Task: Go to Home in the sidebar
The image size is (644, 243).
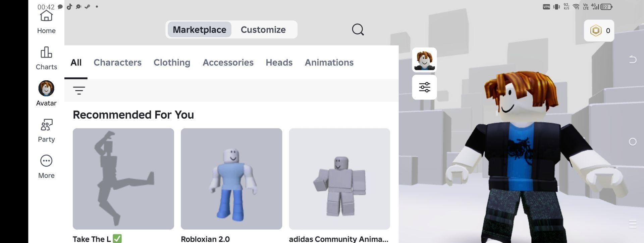Action: [46, 22]
